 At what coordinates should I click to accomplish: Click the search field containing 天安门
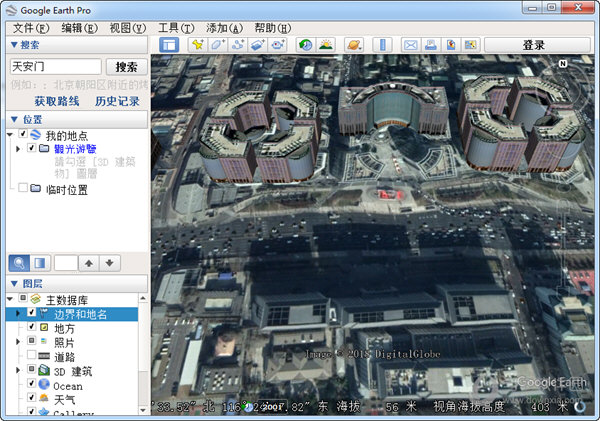pos(56,67)
